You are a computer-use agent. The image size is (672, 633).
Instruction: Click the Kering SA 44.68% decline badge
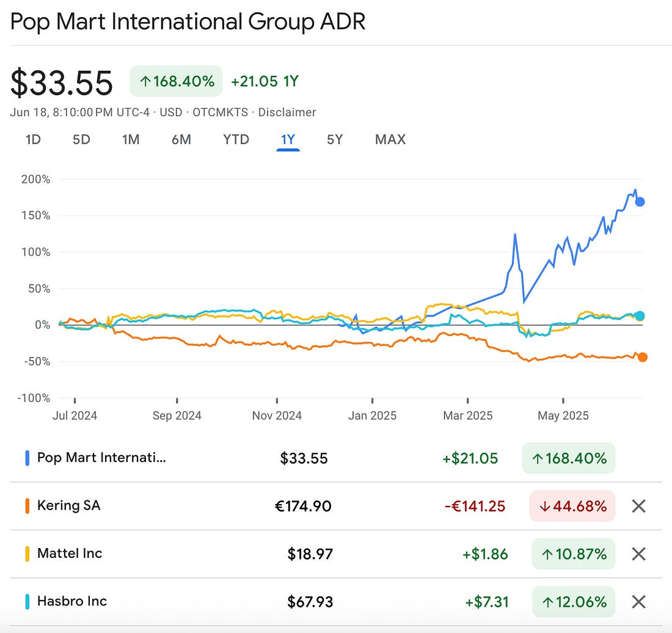pos(572,506)
